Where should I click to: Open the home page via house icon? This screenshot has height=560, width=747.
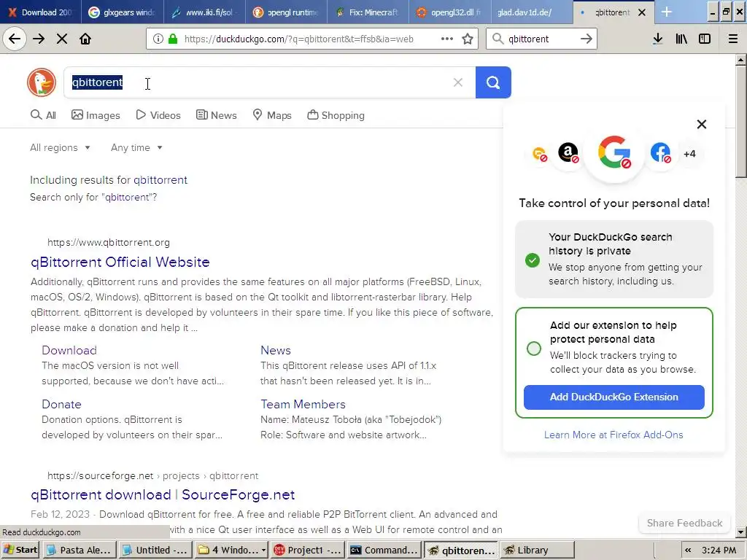click(85, 39)
